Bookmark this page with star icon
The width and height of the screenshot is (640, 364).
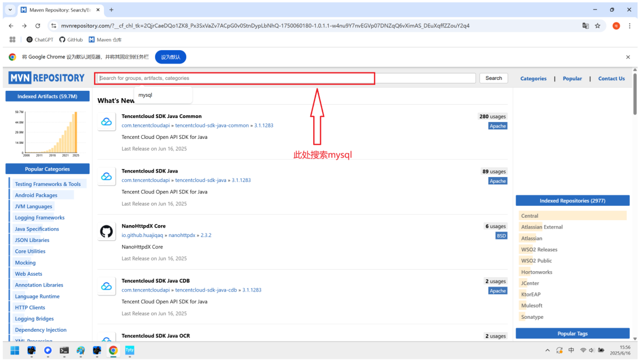pyautogui.click(x=598, y=26)
